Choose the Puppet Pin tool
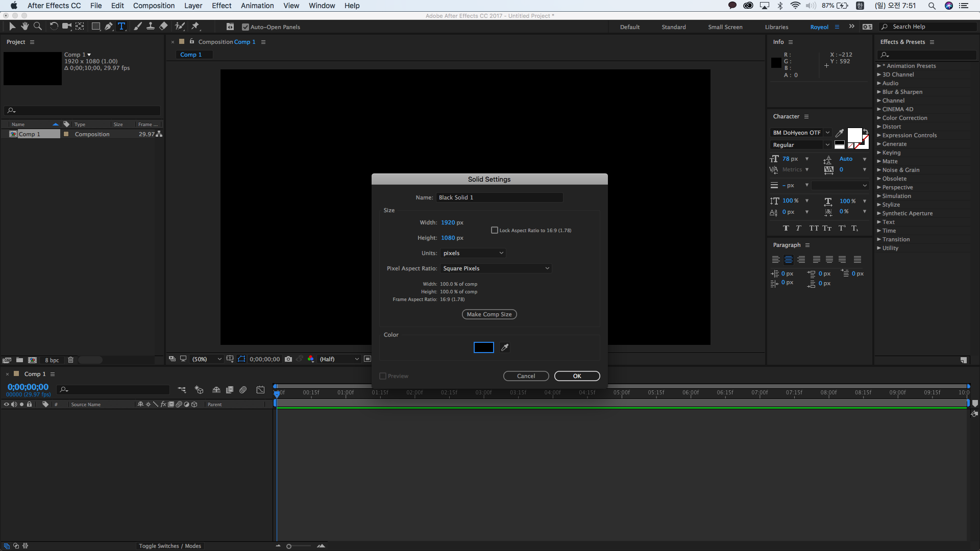Screen dimensions: 980x551 pos(195,27)
